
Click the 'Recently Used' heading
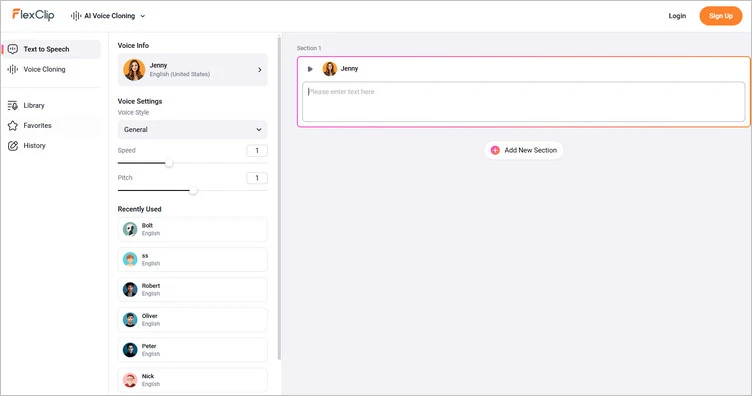tap(140, 209)
